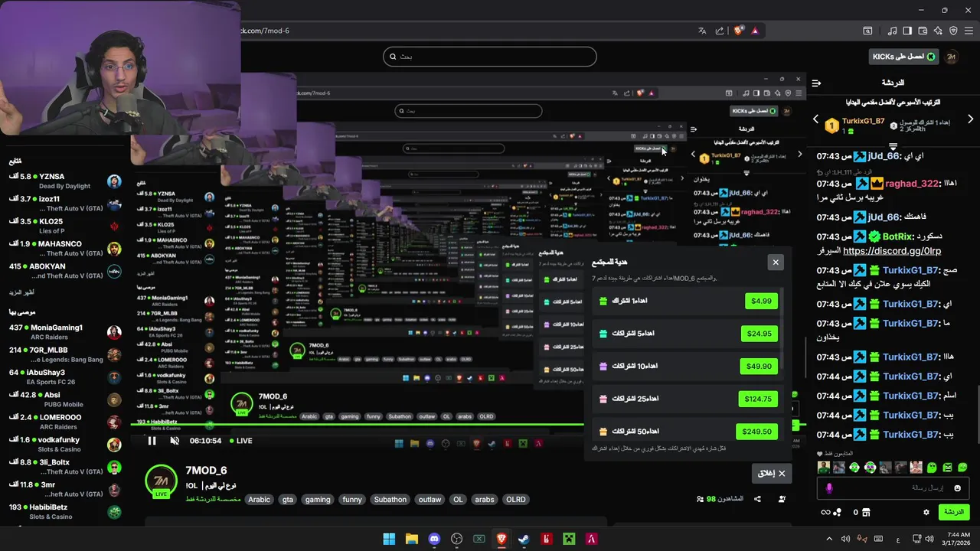
Task: Click the green الدردشة send button
Action: point(953,512)
